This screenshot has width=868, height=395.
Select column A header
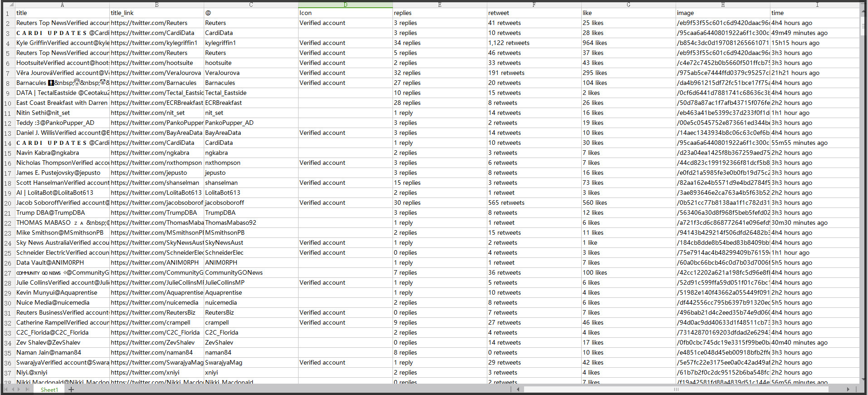coord(62,5)
